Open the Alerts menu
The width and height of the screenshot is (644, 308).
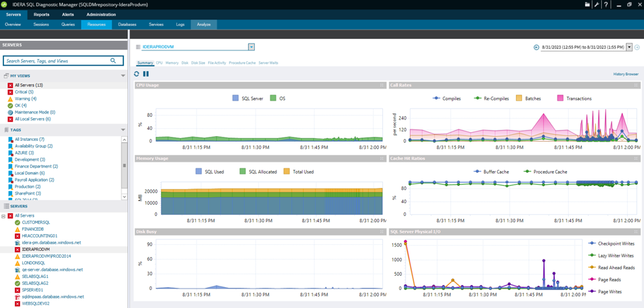click(x=68, y=14)
